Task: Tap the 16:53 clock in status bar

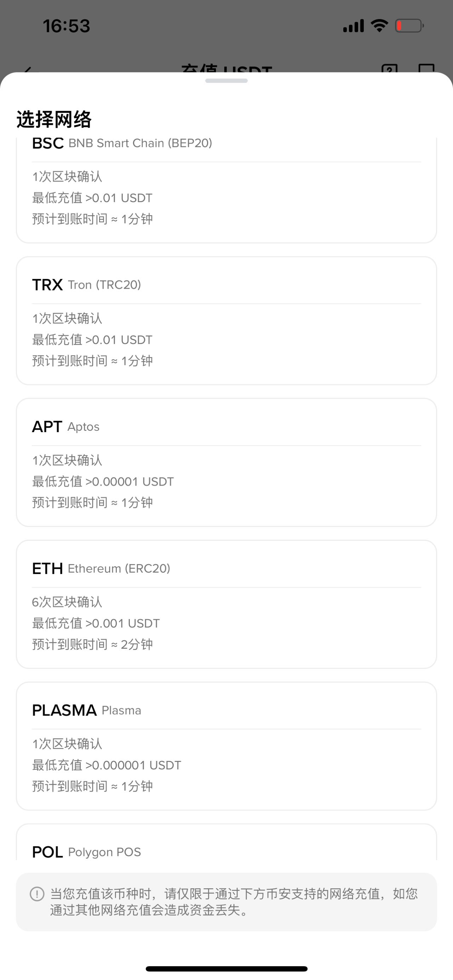Action: [66, 26]
